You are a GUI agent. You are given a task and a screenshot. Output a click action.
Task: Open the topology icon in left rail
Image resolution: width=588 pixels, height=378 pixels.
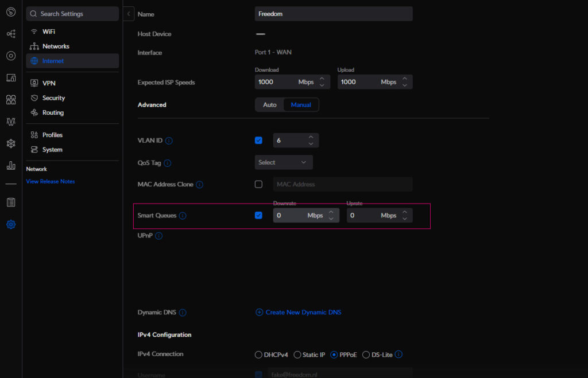pos(11,34)
